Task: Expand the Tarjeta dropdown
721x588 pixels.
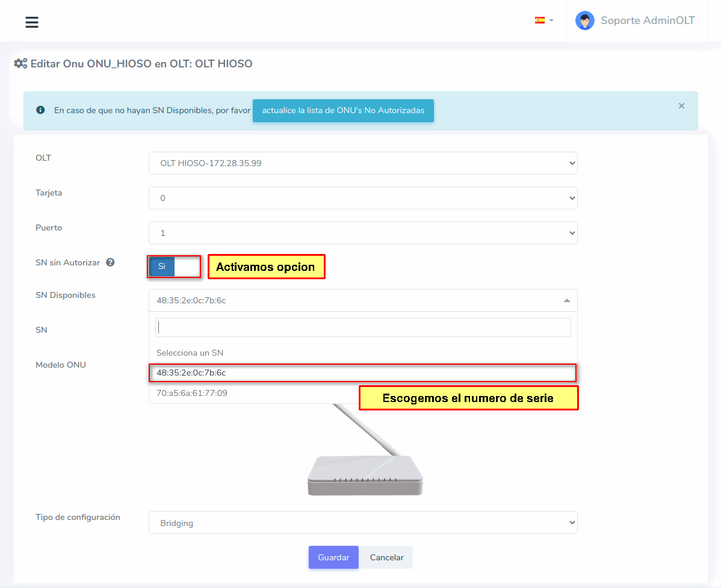Action: point(362,198)
